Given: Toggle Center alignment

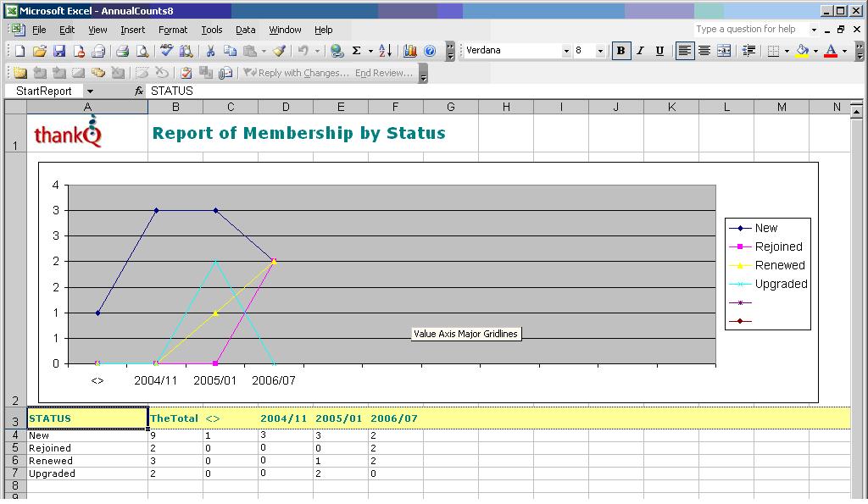Looking at the screenshot, I should 704,51.
